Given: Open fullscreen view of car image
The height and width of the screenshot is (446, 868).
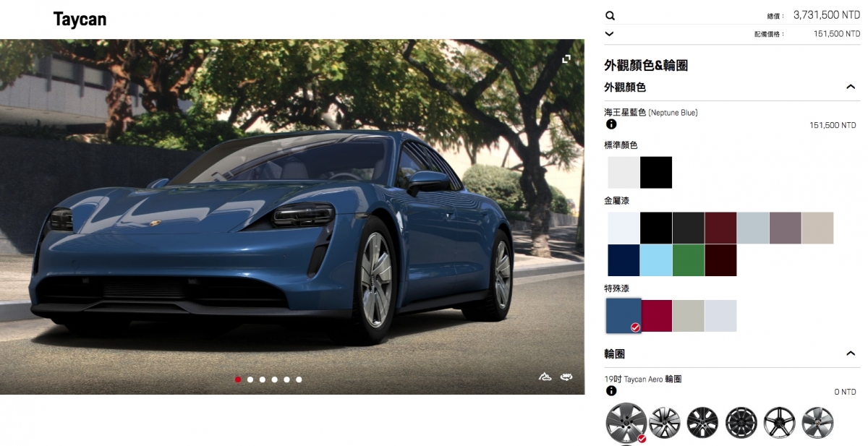Looking at the screenshot, I should tap(566, 59).
